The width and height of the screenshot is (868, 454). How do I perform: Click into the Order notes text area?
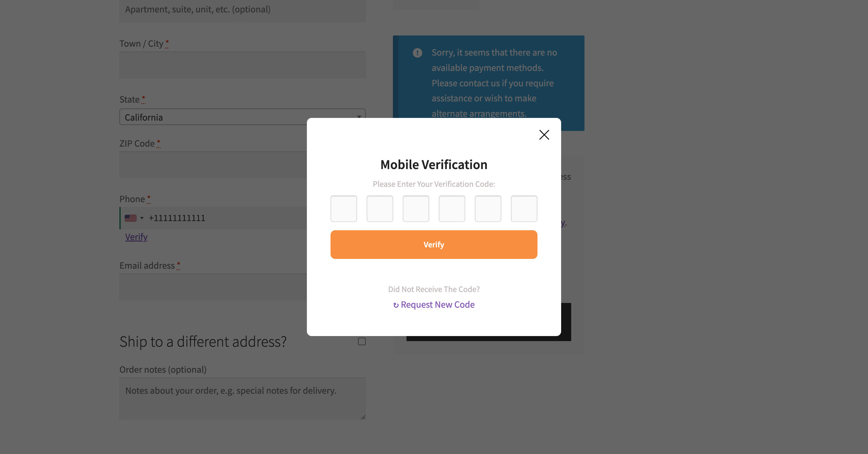pos(242,398)
